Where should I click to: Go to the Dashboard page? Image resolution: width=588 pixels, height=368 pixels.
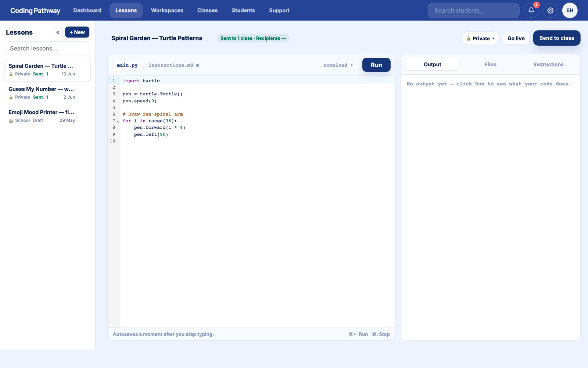87,10
